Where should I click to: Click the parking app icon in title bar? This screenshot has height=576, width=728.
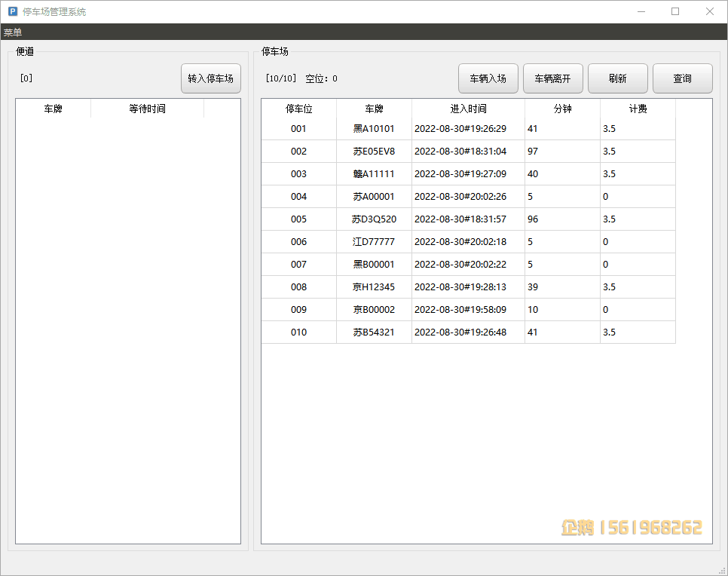point(13,11)
